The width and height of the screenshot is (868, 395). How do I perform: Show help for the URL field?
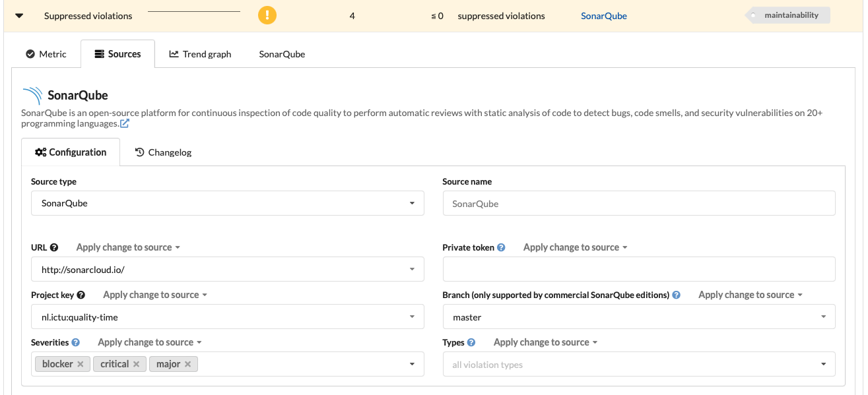[54, 247]
